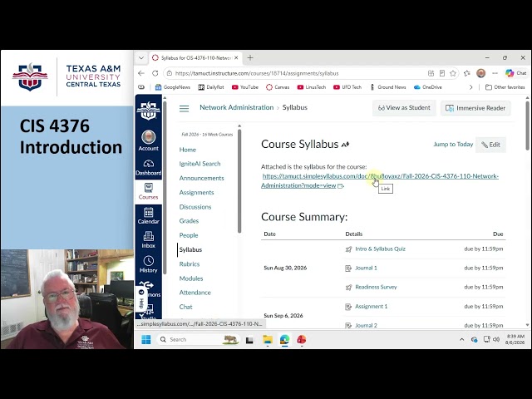Open the Journal 2 link
This screenshot has width=532, height=399.
366,325
